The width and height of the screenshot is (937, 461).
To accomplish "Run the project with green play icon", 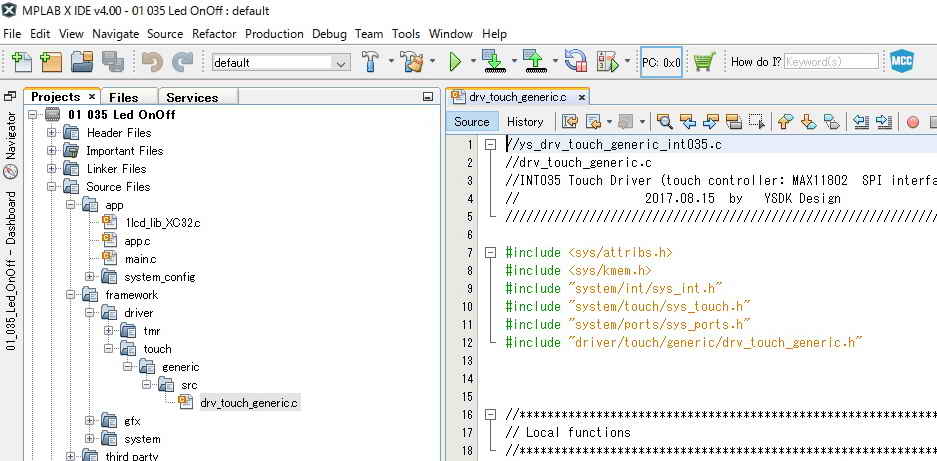I will pos(455,62).
